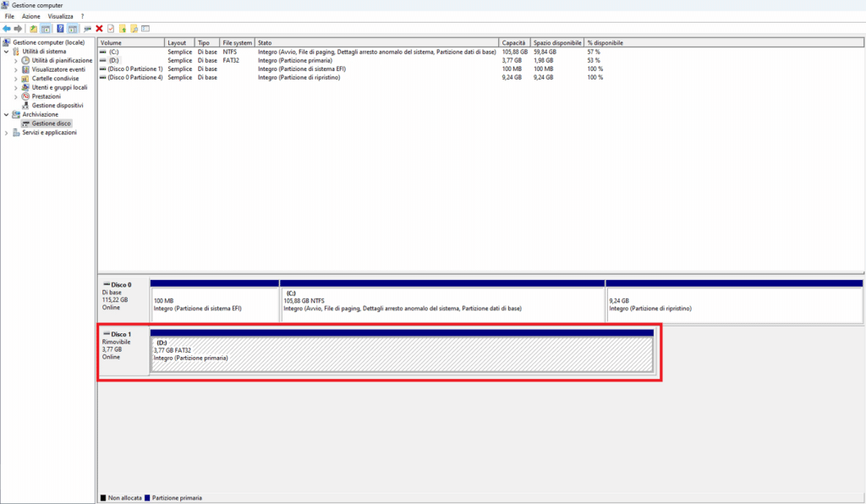Click the drive icon left of red X
866x504 pixels.
(x=87, y=29)
